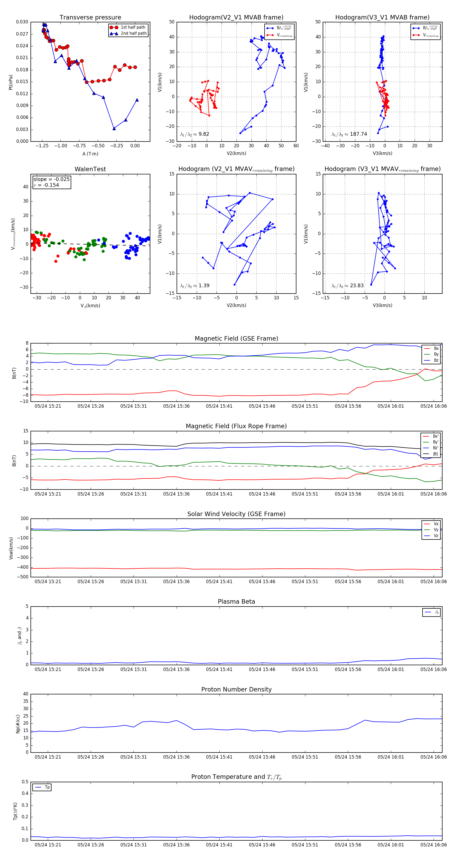
Task: Click 'Magnetic Field (Flux Rope Frame)' title
Action: [x=236, y=426]
